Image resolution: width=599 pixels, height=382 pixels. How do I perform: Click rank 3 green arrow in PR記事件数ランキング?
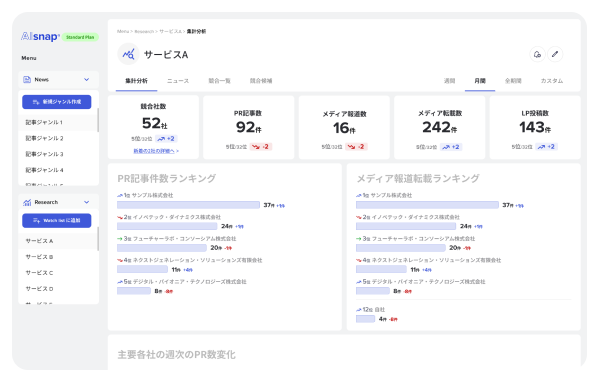tap(120, 239)
